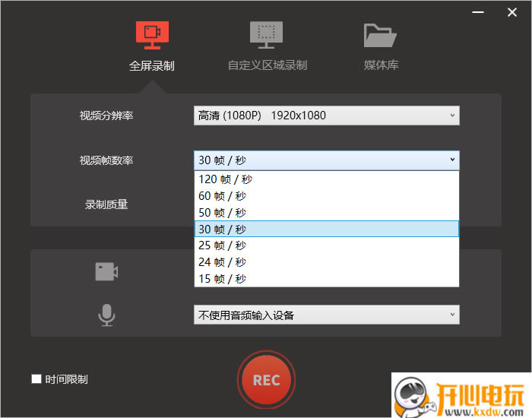The height and width of the screenshot is (418, 532).
Task: Select the 全屏录制 full-screen recording icon
Action: coord(152,35)
